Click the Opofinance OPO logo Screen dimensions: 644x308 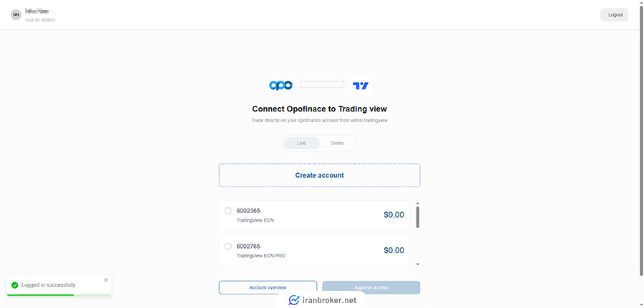(x=280, y=86)
